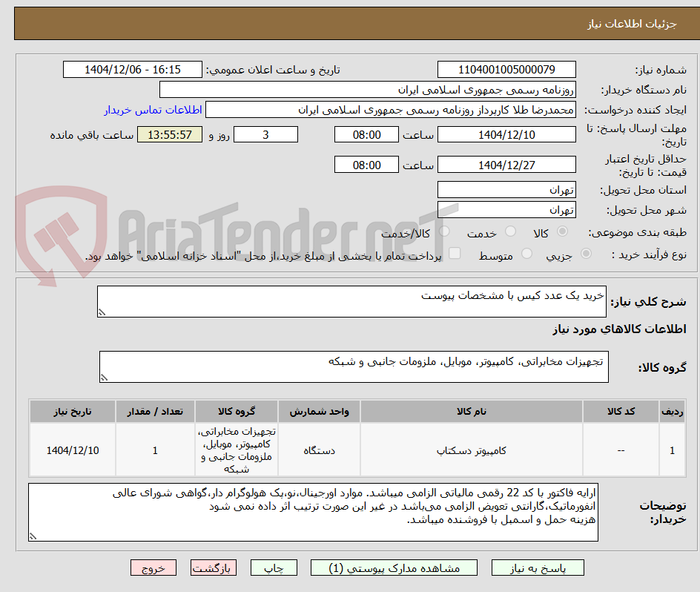
Task: Click the شماره نیاز field 1104001005000079
Action: coord(506,70)
